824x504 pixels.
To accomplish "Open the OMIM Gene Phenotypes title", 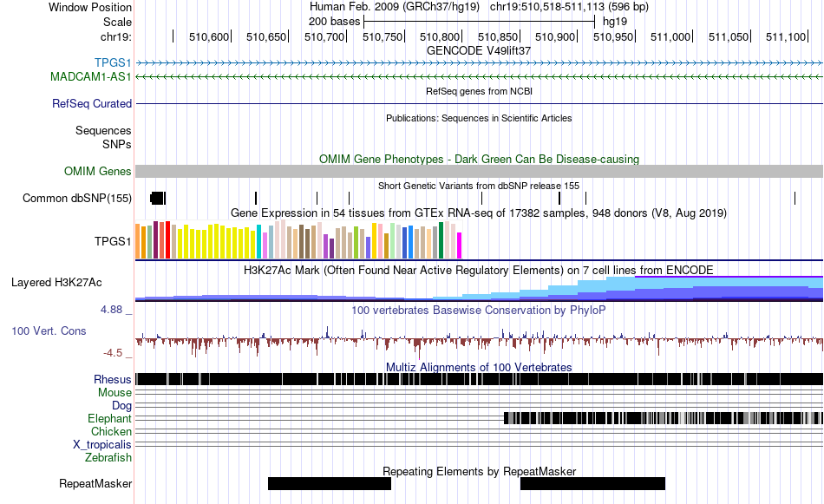I will (480, 160).
